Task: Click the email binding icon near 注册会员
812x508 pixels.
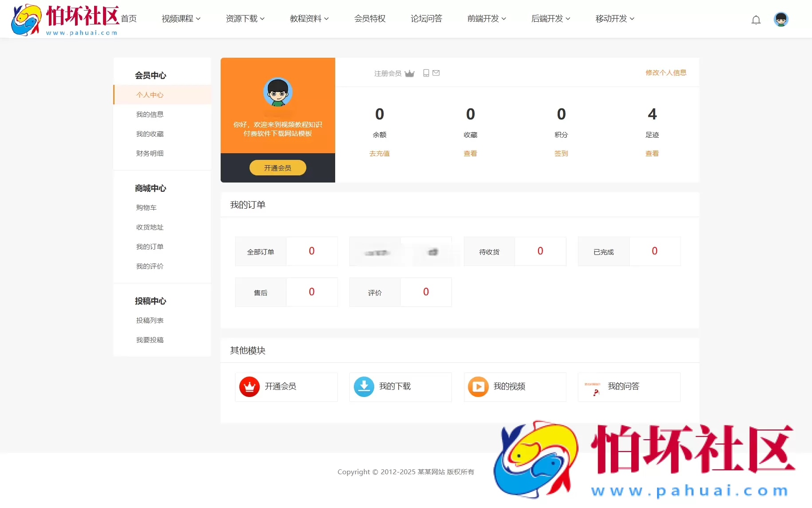Action: [x=436, y=73]
